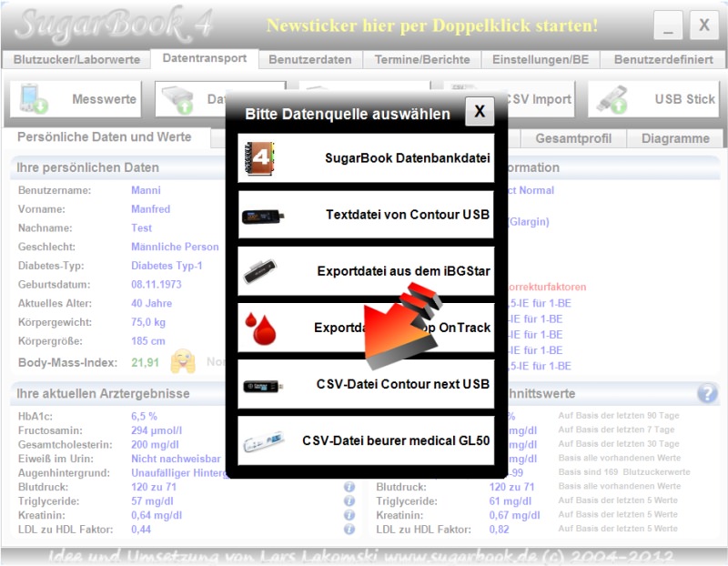Viewport: 728px width, 566px height.
Task: Show the Diagramme subtab
Action: tap(675, 138)
